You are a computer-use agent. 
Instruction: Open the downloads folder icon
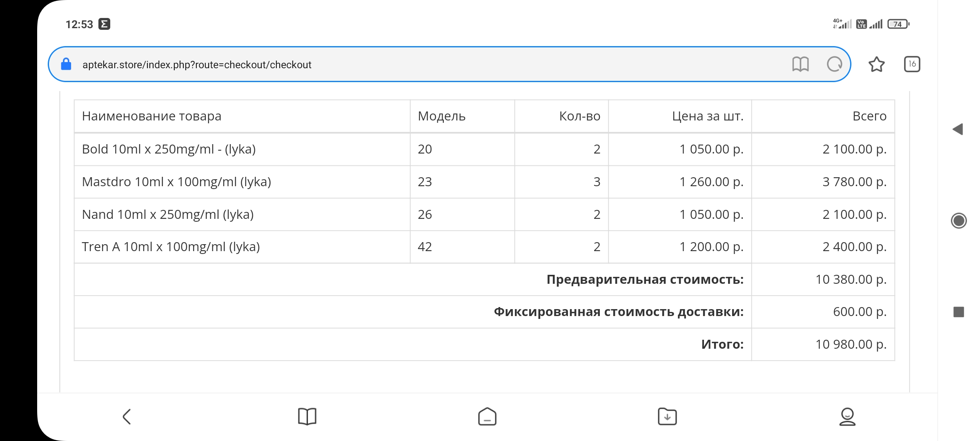667,416
